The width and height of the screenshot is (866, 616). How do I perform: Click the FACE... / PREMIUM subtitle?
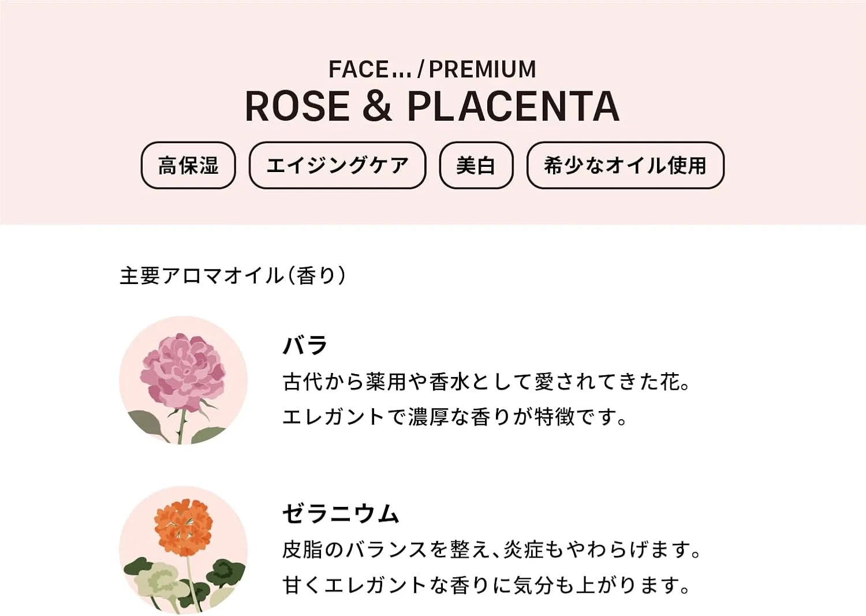point(432,69)
